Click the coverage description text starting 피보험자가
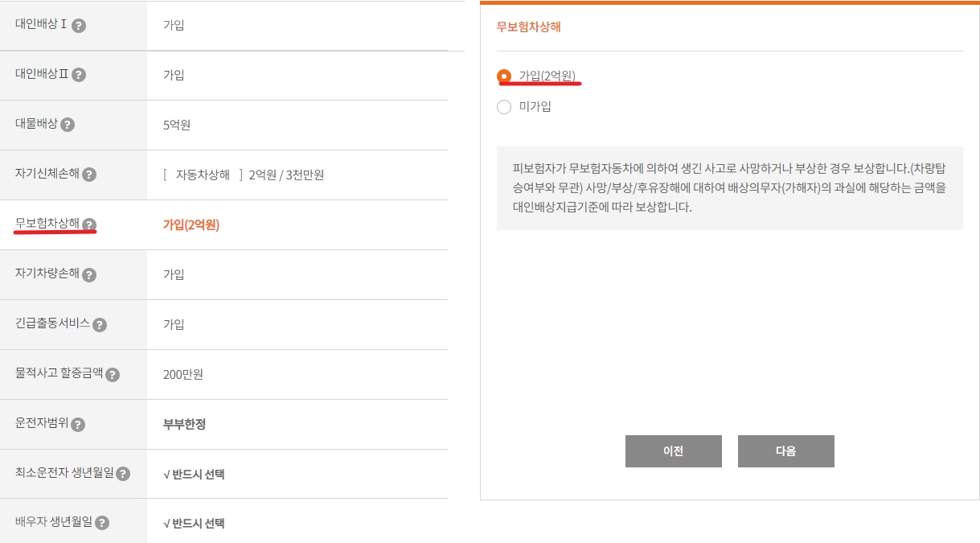The image size is (980, 543). click(729, 187)
